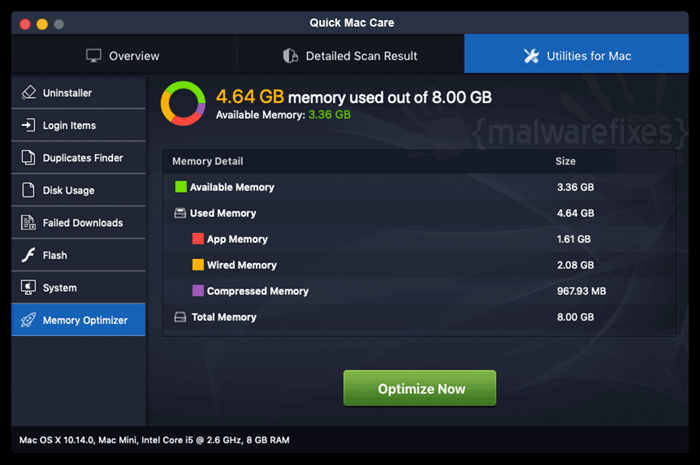This screenshot has width=700, height=465.
Task: Select the Compressed Memory row label
Action: 258,291
